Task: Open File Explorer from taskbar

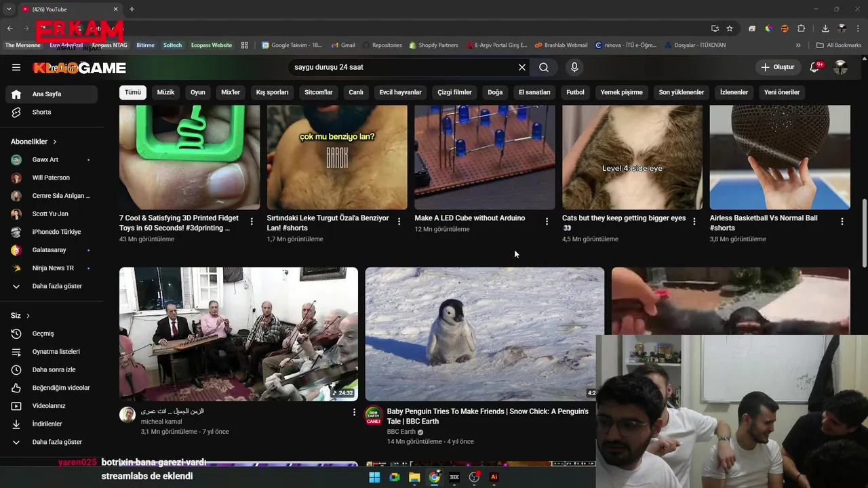Action: 414,477
